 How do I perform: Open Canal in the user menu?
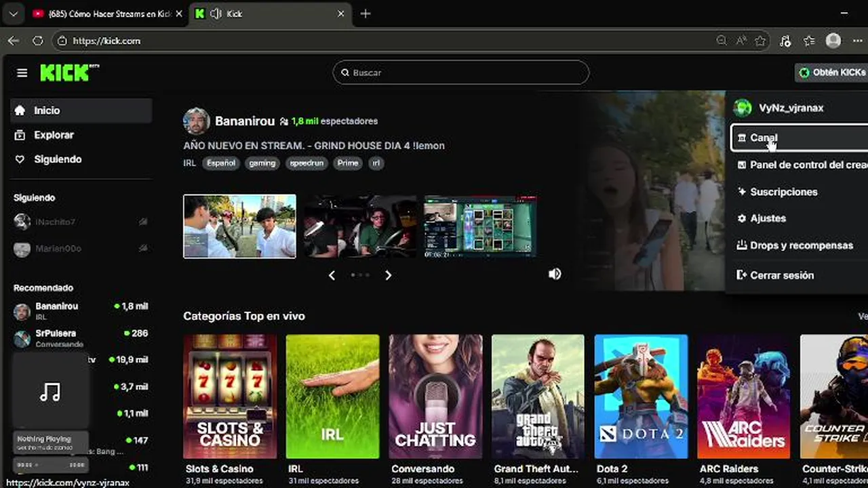point(800,138)
